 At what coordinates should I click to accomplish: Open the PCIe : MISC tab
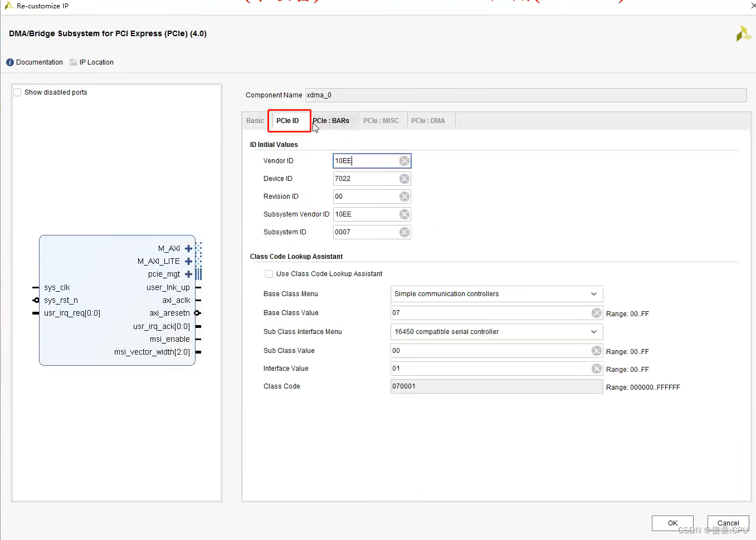381,121
